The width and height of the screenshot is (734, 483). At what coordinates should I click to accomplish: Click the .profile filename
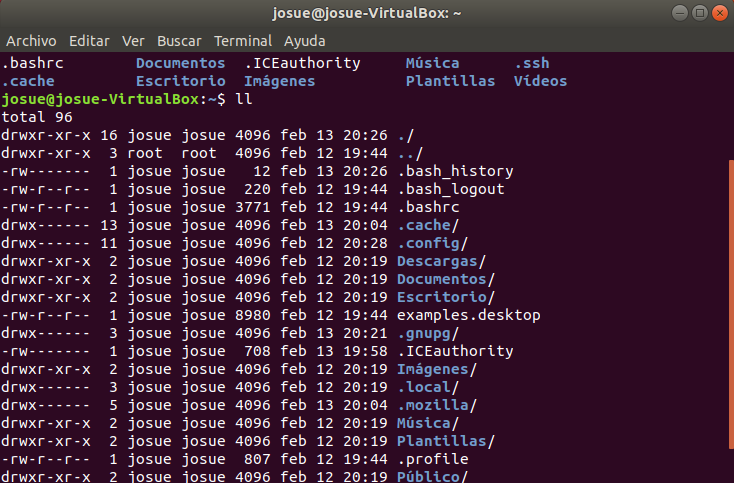coord(433,460)
